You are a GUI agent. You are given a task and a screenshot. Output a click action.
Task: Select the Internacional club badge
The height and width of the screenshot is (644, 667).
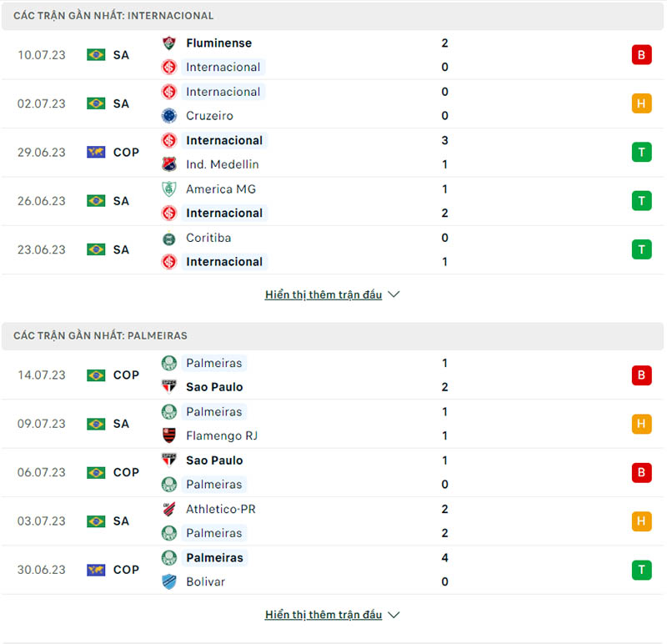[x=169, y=67]
